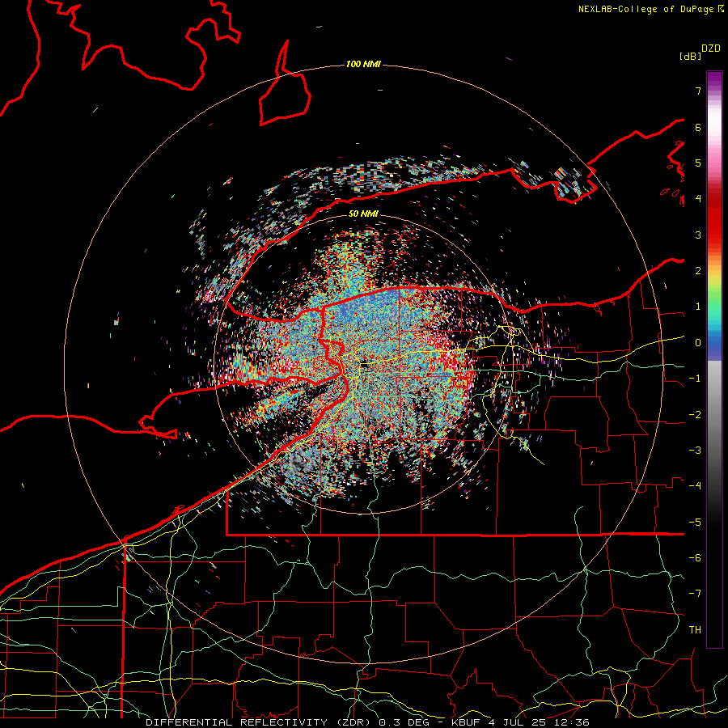Click the 3 value on color scale
728x728 pixels.
pyautogui.click(x=698, y=235)
